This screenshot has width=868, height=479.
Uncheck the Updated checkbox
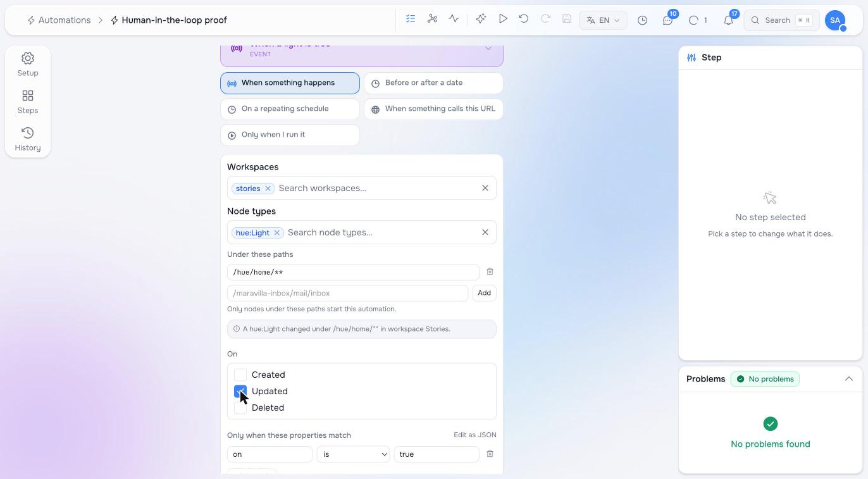(240, 391)
